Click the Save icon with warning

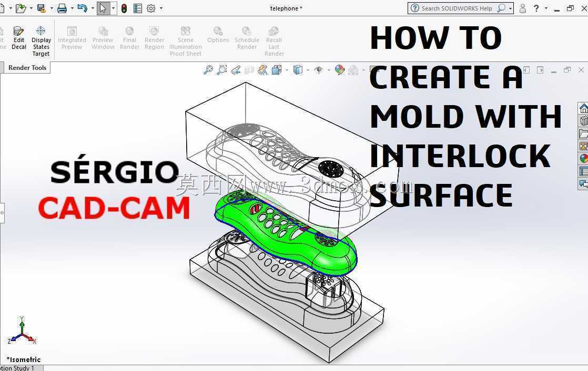pyautogui.click(x=41, y=8)
